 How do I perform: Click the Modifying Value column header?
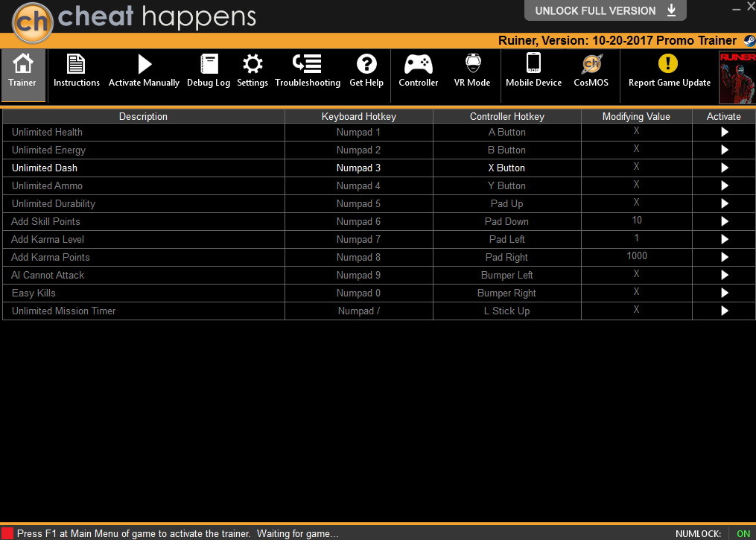(x=636, y=116)
